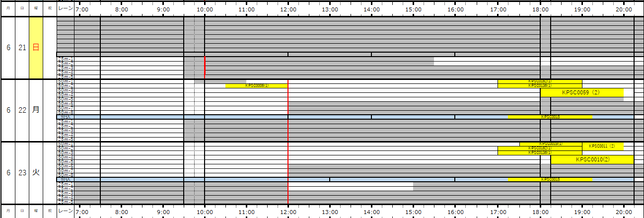
Task: Click the yellow 日 Sunday day cell
Action: coord(36,48)
